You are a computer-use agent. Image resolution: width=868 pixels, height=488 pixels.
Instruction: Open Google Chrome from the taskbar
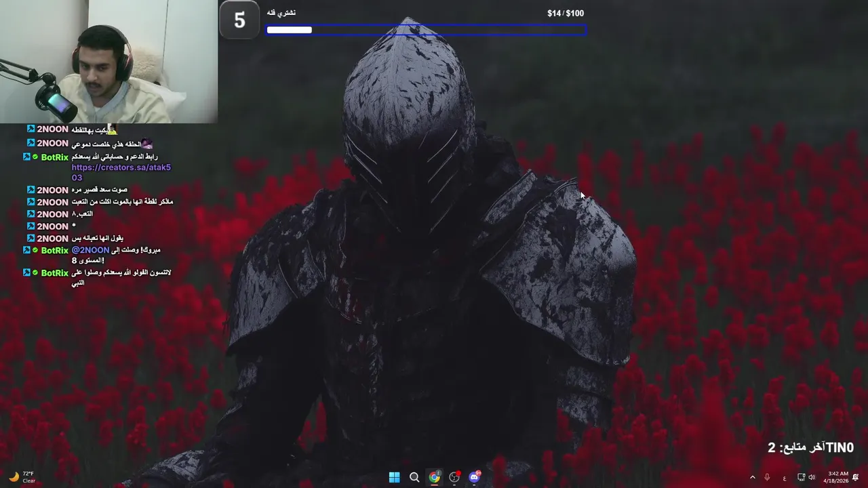(434, 477)
